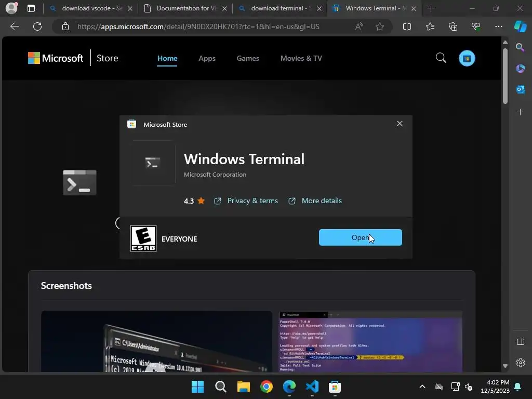Open taskbar Search
This screenshot has width=532, height=399.
click(x=220, y=387)
